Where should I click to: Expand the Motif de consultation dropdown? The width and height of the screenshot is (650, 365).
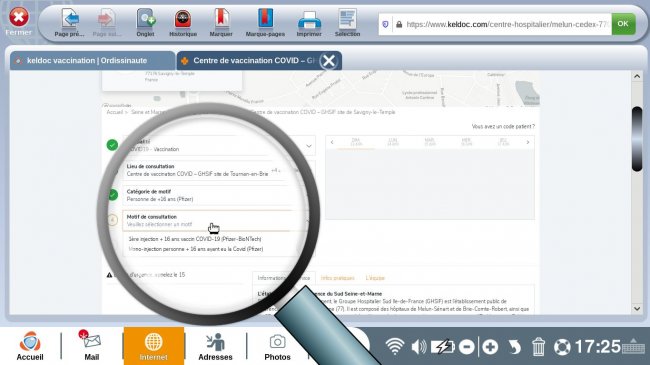[x=216, y=221]
